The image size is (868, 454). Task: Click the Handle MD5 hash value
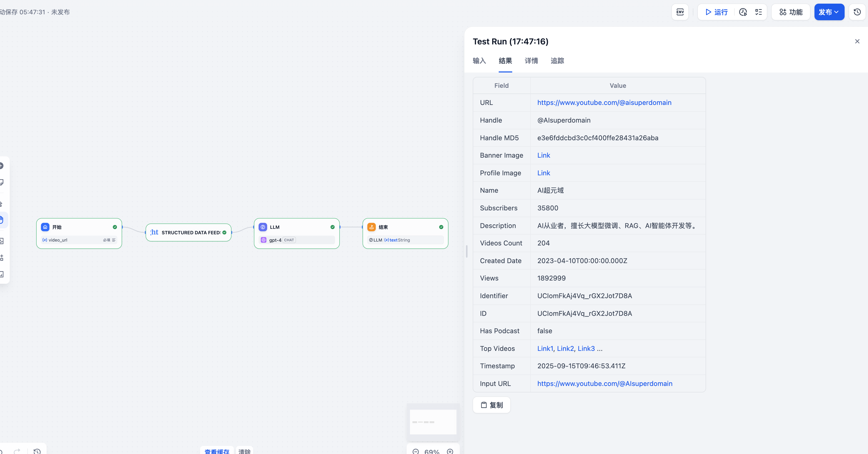coord(598,138)
